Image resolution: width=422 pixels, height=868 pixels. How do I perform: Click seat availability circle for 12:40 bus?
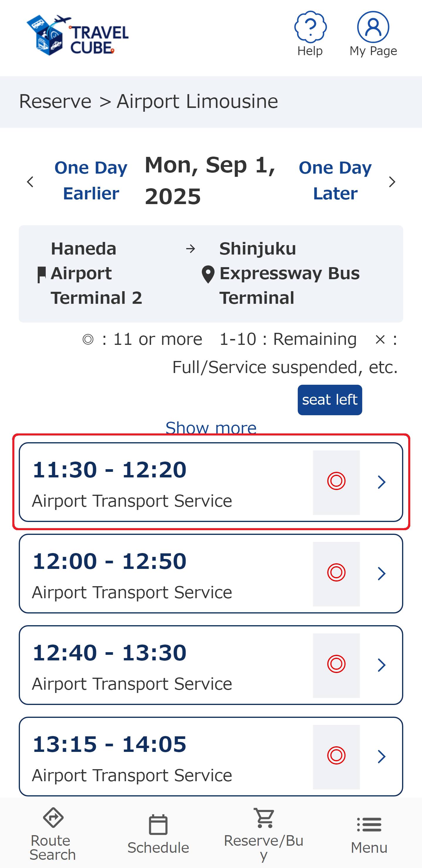click(x=336, y=664)
